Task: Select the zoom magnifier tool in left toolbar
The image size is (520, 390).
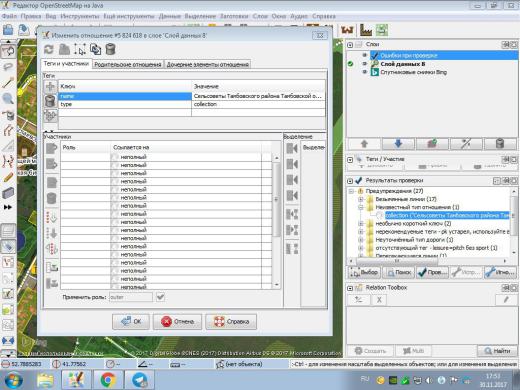Action: click(x=8, y=98)
